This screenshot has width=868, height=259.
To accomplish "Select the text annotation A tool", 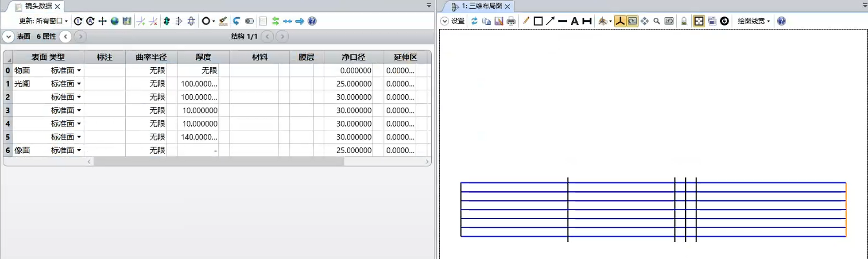I will (x=575, y=21).
